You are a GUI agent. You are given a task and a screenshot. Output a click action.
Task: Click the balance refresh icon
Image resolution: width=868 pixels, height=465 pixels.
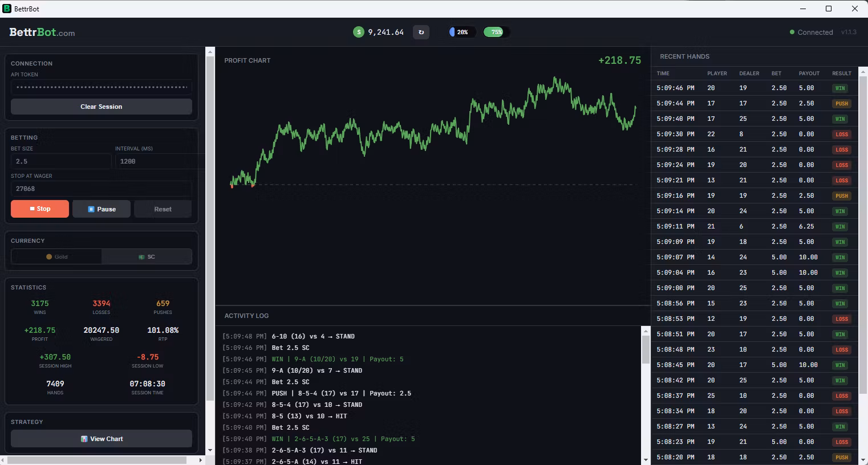coord(421,32)
